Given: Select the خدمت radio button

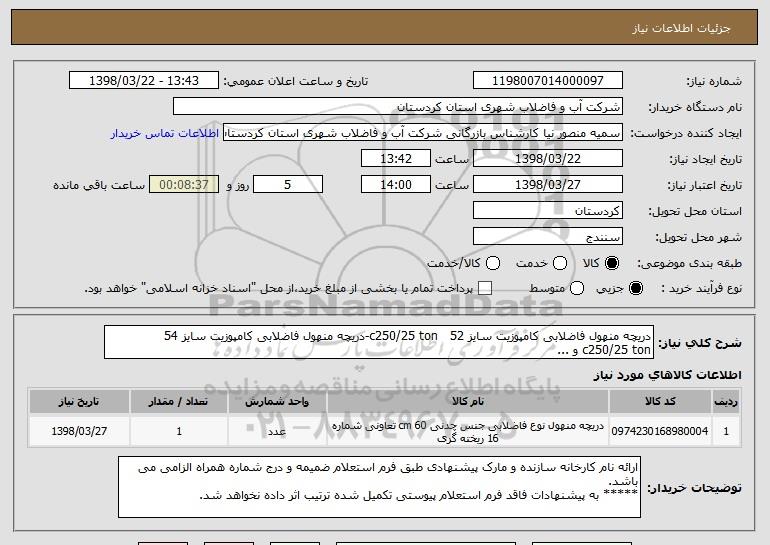Looking at the screenshot, I should (x=560, y=263).
